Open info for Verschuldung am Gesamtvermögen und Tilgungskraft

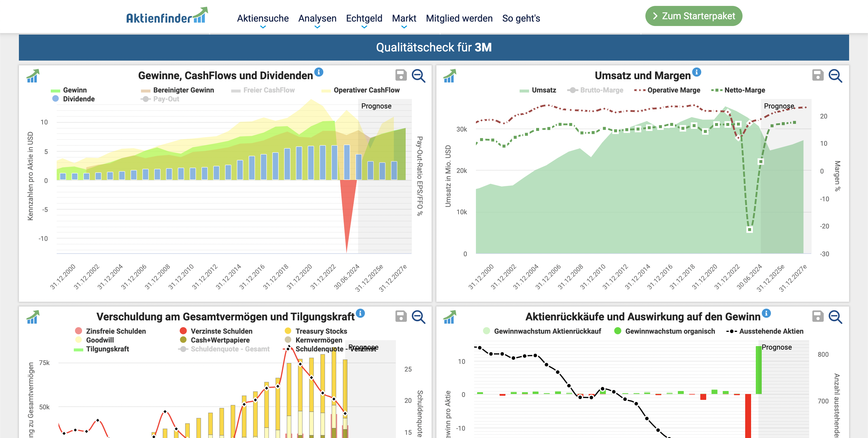click(360, 313)
